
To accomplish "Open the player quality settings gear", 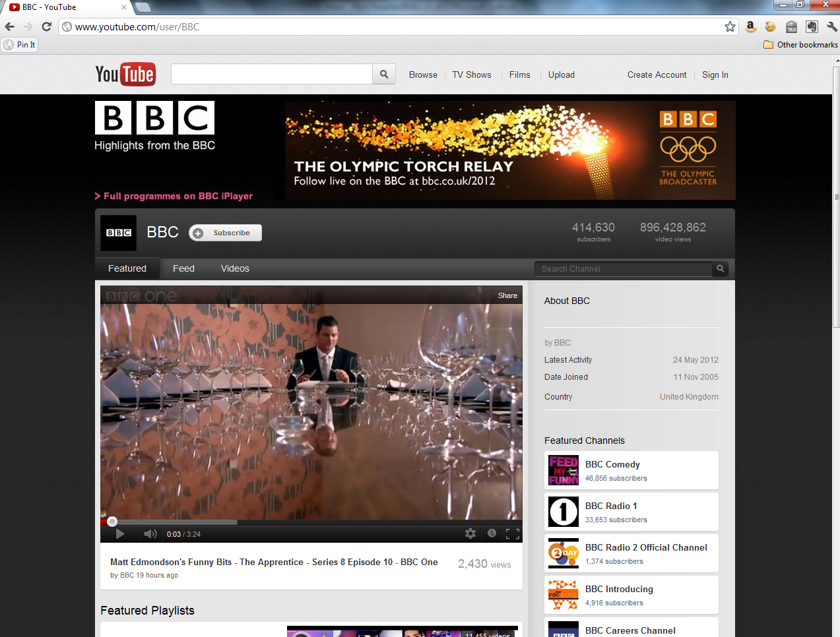I will [x=470, y=533].
